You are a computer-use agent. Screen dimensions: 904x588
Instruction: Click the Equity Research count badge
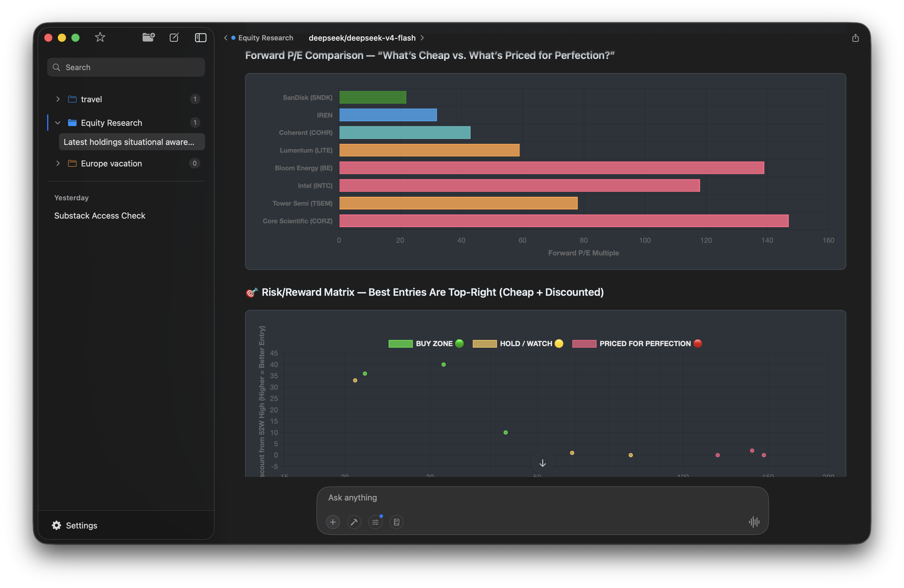click(x=195, y=123)
